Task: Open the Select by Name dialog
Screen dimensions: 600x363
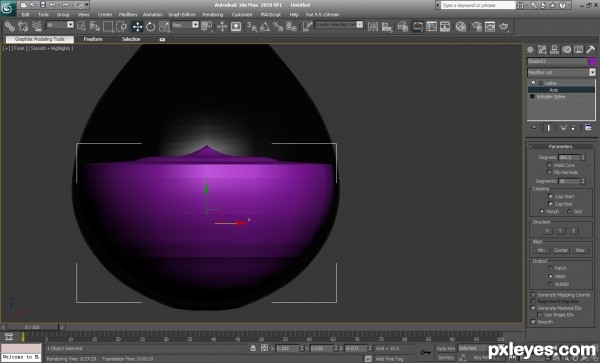Action: 95,26
